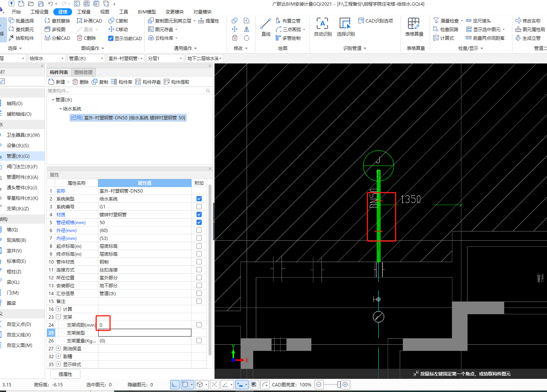This screenshot has width=547, height=392.
Task: Click the 搜索构件 search field
Action: [129, 90]
